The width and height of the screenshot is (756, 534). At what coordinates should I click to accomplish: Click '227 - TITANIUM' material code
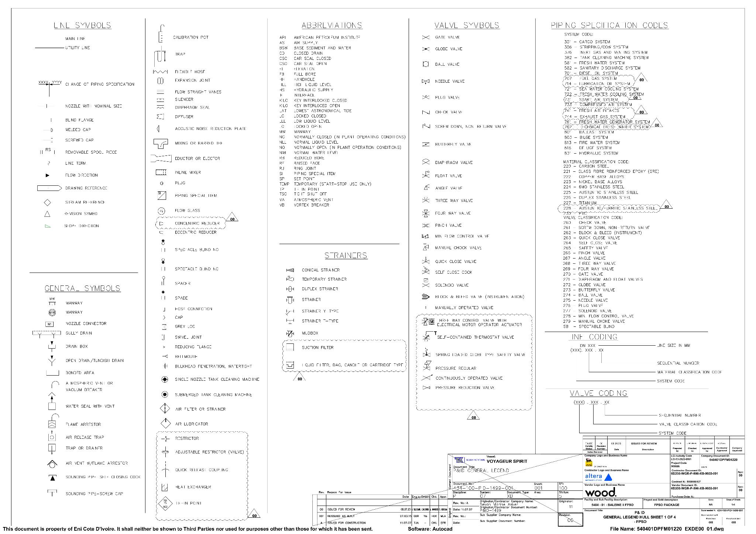(x=580, y=203)
